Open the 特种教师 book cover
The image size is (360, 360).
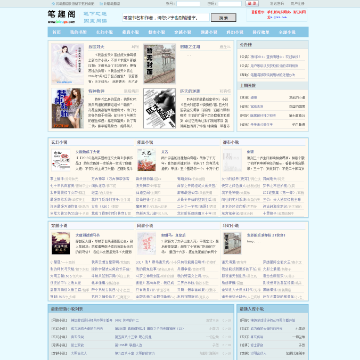point(68,108)
